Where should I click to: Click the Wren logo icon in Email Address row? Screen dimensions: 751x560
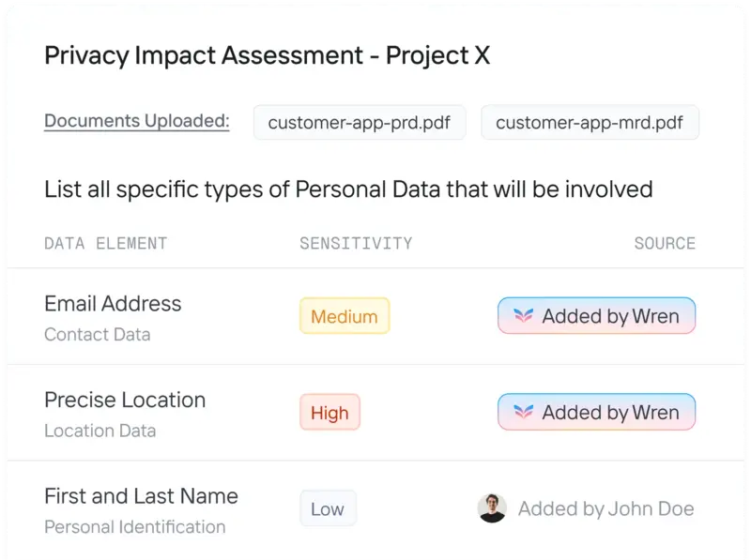pyautogui.click(x=523, y=315)
